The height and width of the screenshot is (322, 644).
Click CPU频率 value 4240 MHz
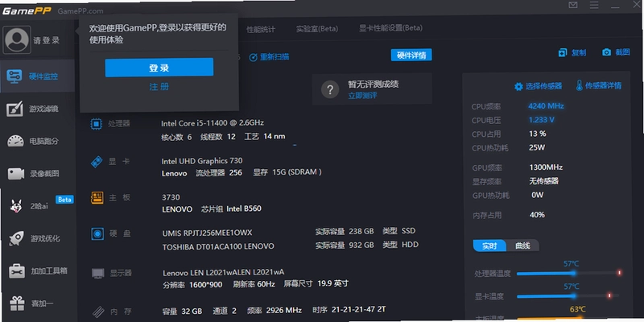(546, 106)
